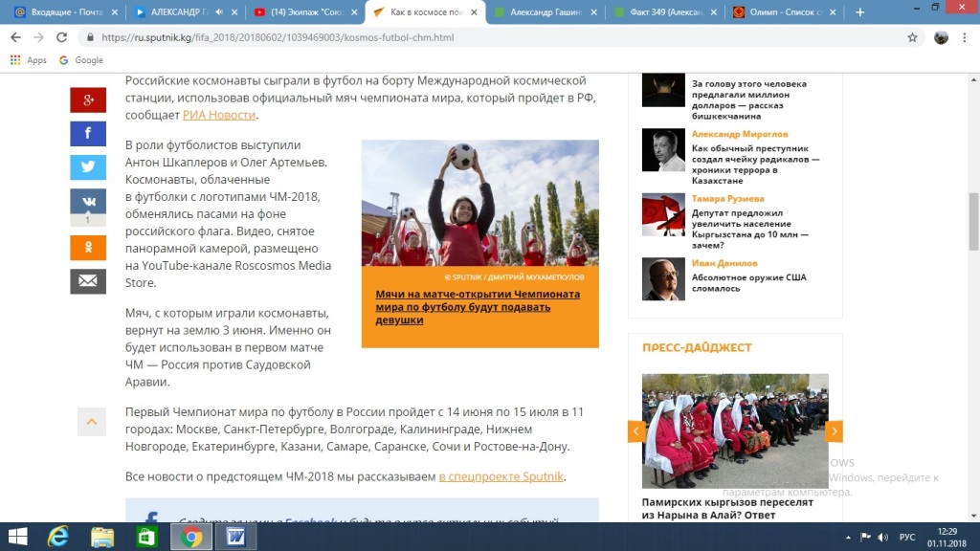Open author Тамара Рузиева link
Screen dimensions: 980x551
(x=727, y=198)
